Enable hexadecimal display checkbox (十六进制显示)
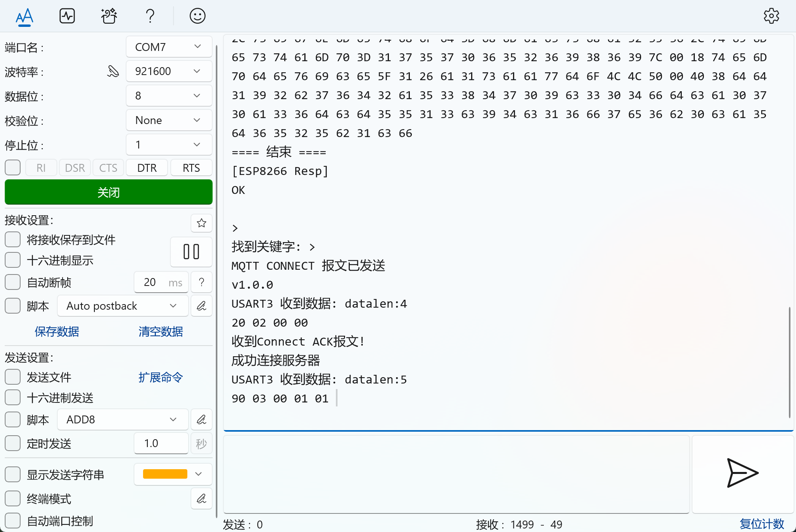796x532 pixels. (x=13, y=260)
